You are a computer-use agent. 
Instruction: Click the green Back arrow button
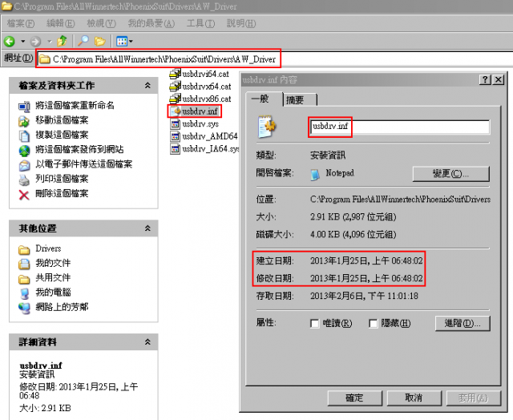tap(10, 41)
